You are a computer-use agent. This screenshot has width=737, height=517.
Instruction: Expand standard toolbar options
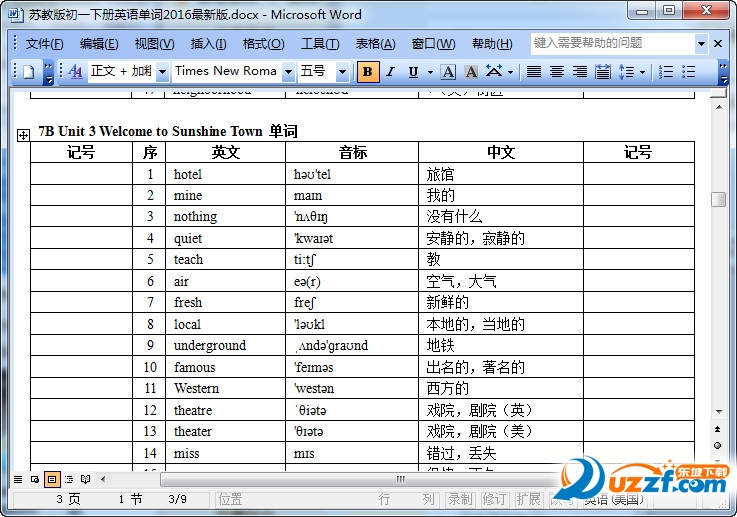tap(48, 72)
